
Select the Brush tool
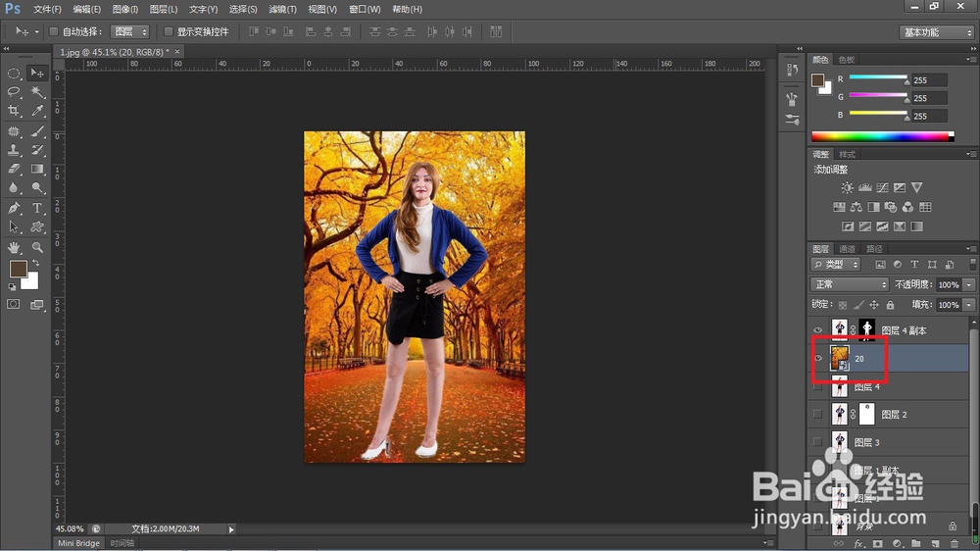pyautogui.click(x=37, y=131)
